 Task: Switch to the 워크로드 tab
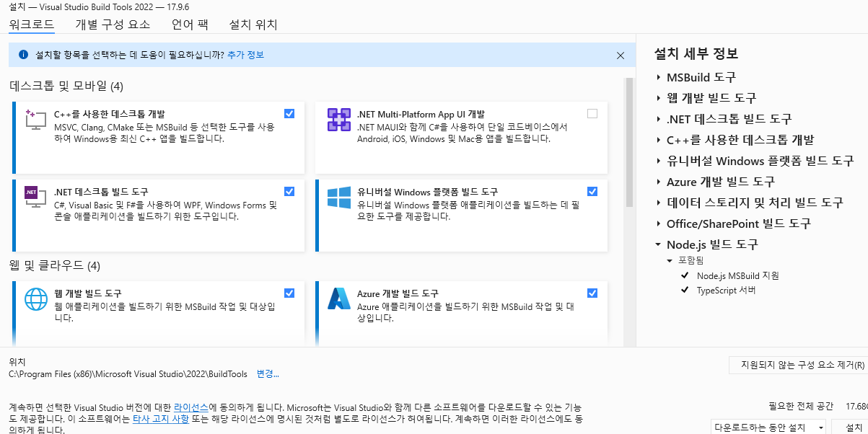(x=32, y=25)
